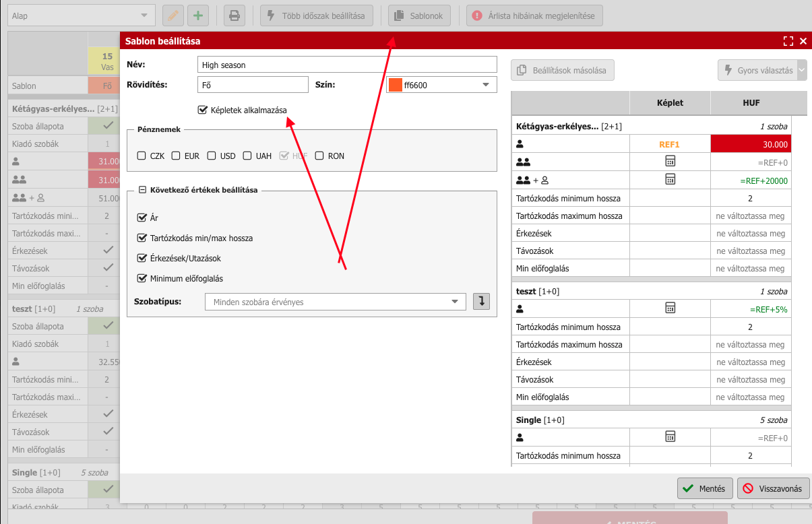Uncheck the Minimum előfoglalás checkbox
Viewport: 812px width, 524px height.
(x=142, y=278)
